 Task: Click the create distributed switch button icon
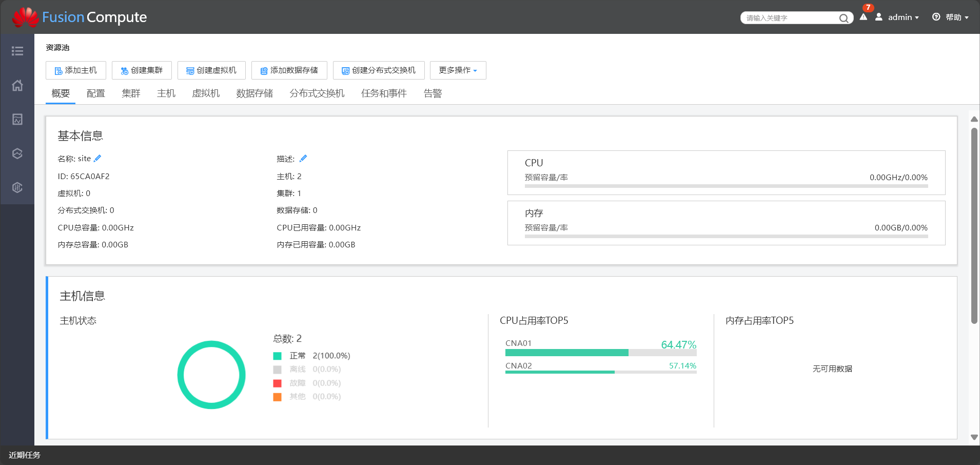[345, 71]
